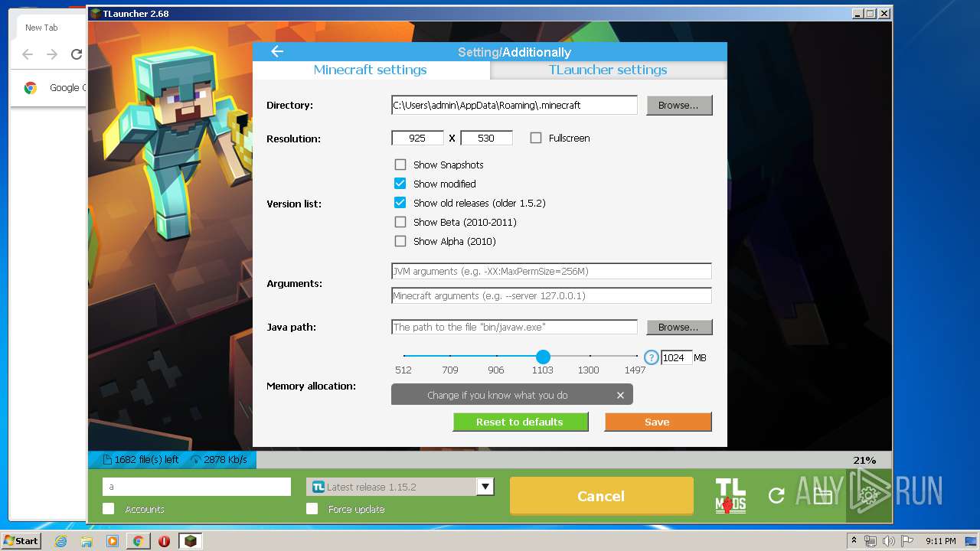The image size is (980, 551).
Task: Tick the Force update checkbox
Action: click(312, 508)
